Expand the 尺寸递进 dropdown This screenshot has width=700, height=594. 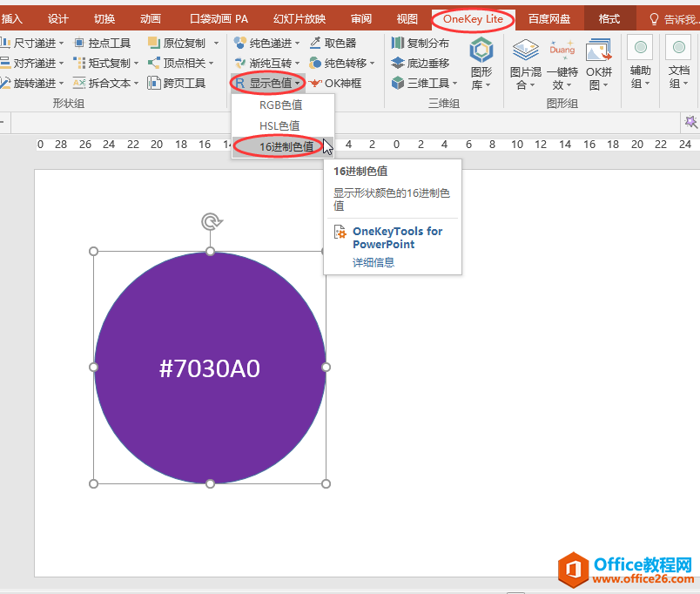[31, 43]
